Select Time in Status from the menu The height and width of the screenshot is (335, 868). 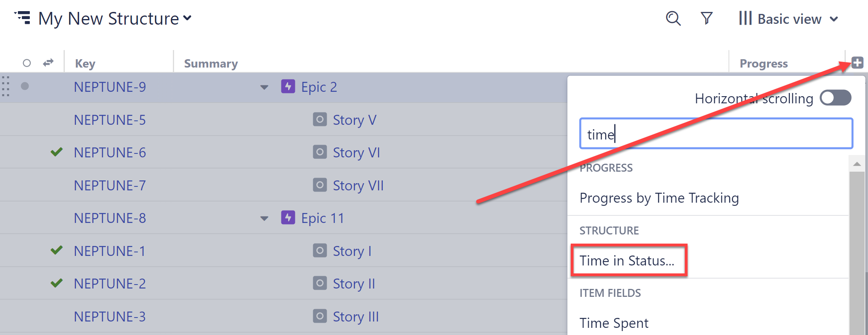pos(627,261)
